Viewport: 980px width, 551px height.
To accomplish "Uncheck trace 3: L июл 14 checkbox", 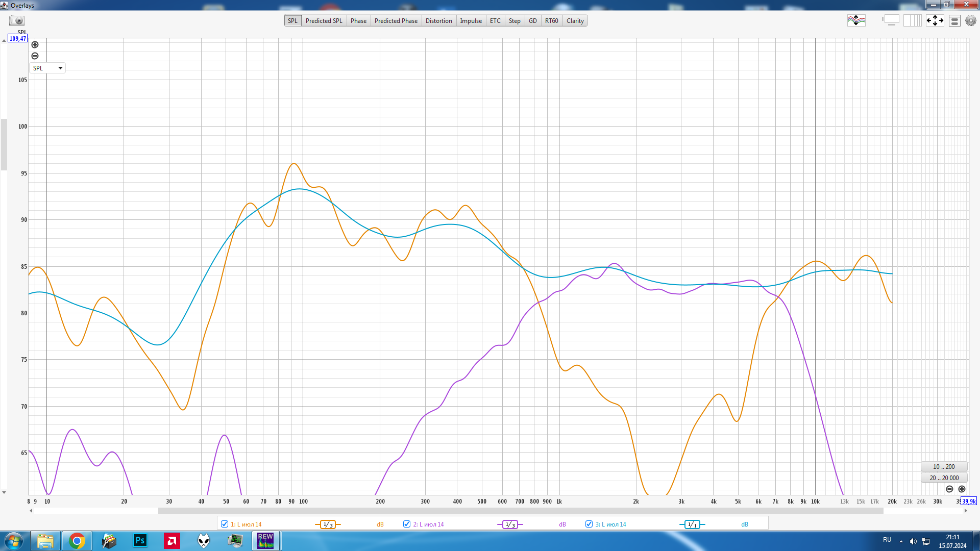I will pyautogui.click(x=589, y=524).
